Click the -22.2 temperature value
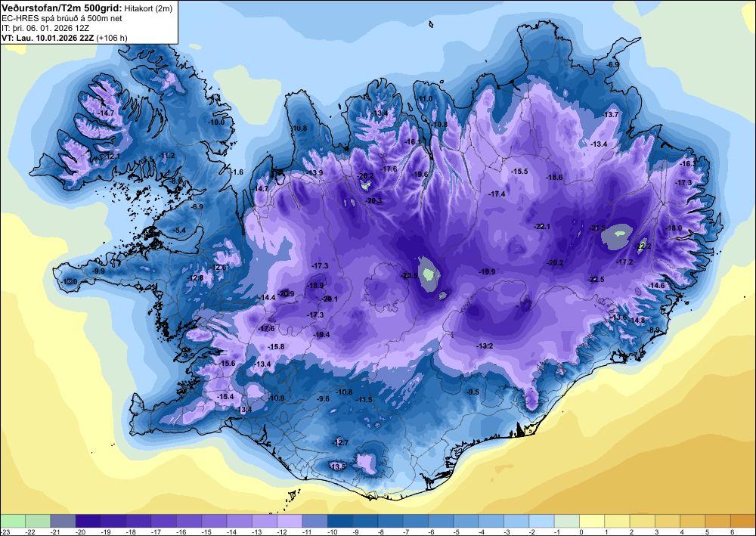Image resolution: width=756 pixels, height=536 pixels. pos(643,246)
